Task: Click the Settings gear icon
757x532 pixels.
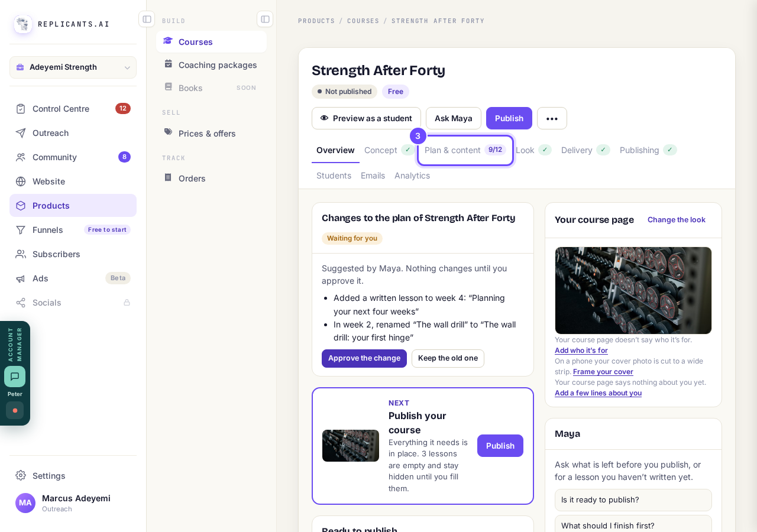Action: 21,475
